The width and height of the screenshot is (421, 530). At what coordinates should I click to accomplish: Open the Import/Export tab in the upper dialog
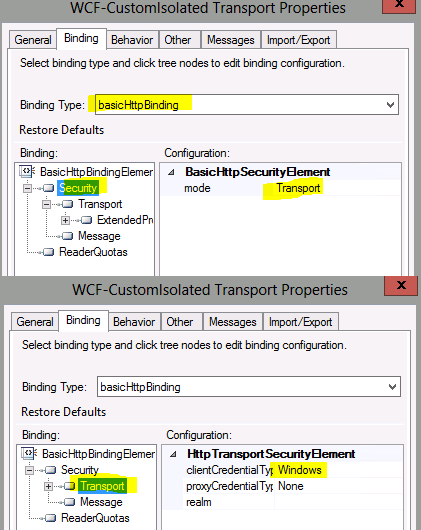point(299,40)
